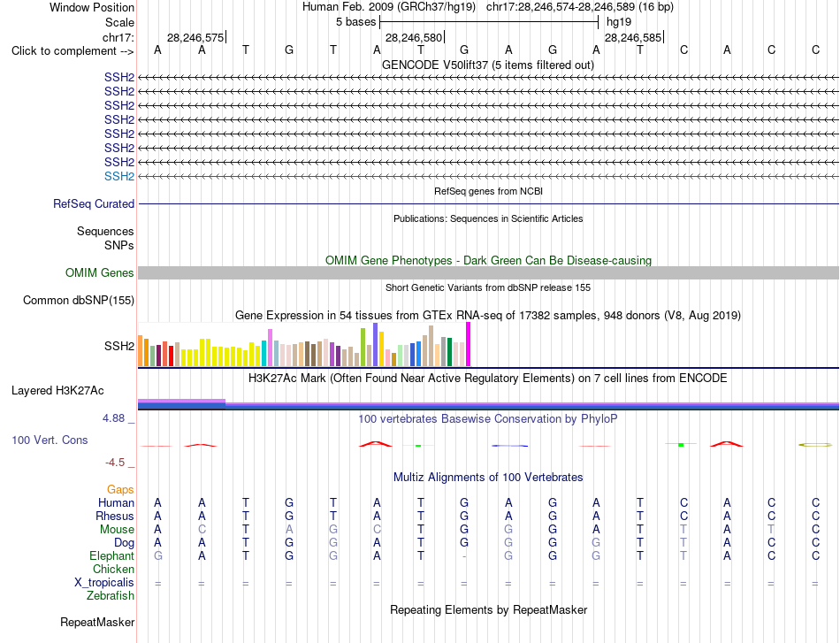Image resolution: width=840 pixels, height=643 pixels.
Task: Click the gray OMIM Genes item bar
Action: pos(488,272)
